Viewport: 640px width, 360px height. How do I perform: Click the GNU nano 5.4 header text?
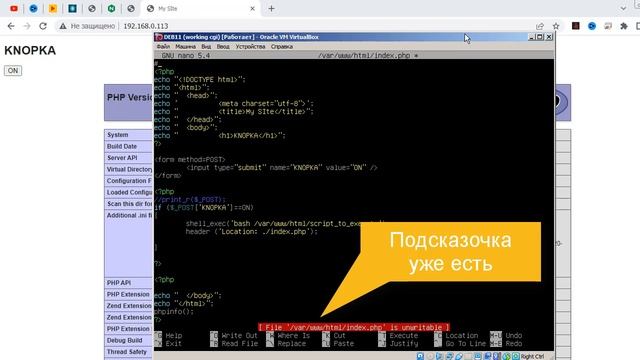click(x=186, y=56)
